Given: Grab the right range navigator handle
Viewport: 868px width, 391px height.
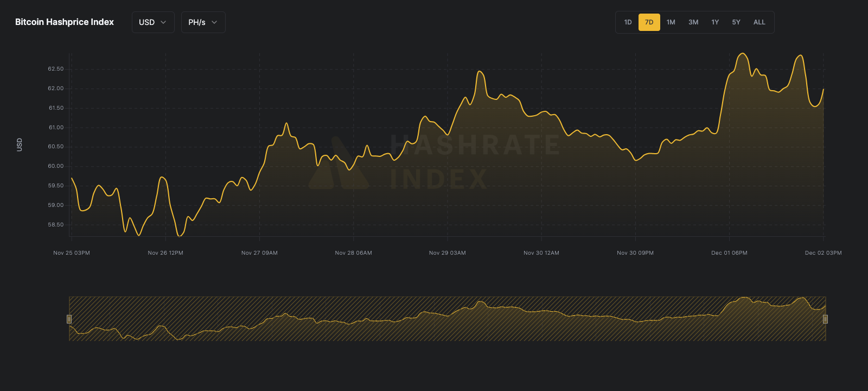Looking at the screenshot, I should 825,319.
